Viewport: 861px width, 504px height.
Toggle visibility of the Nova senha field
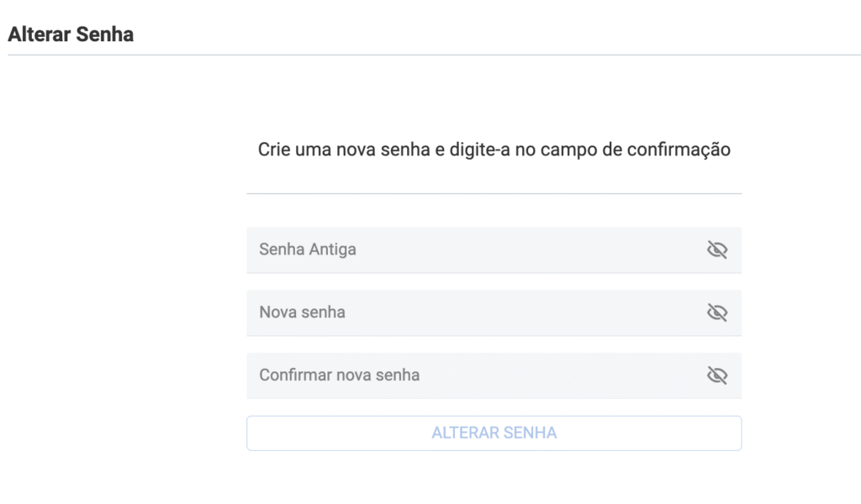716,312
